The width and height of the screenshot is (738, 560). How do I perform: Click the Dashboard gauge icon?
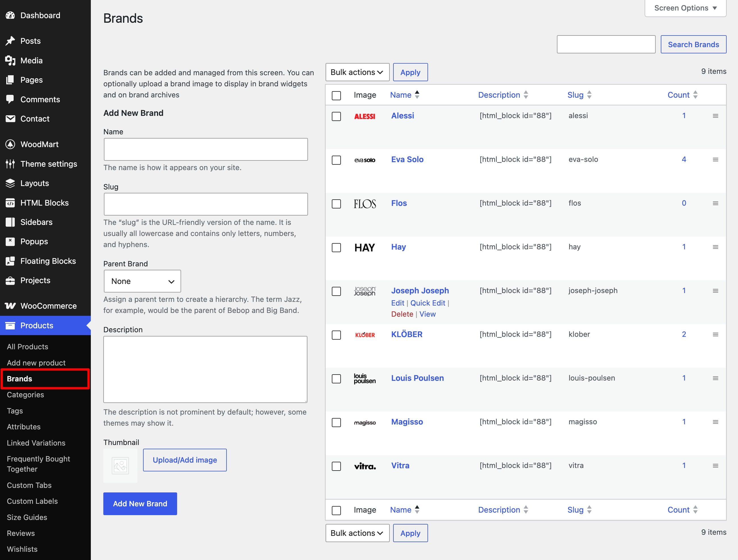tap(10, 15)
